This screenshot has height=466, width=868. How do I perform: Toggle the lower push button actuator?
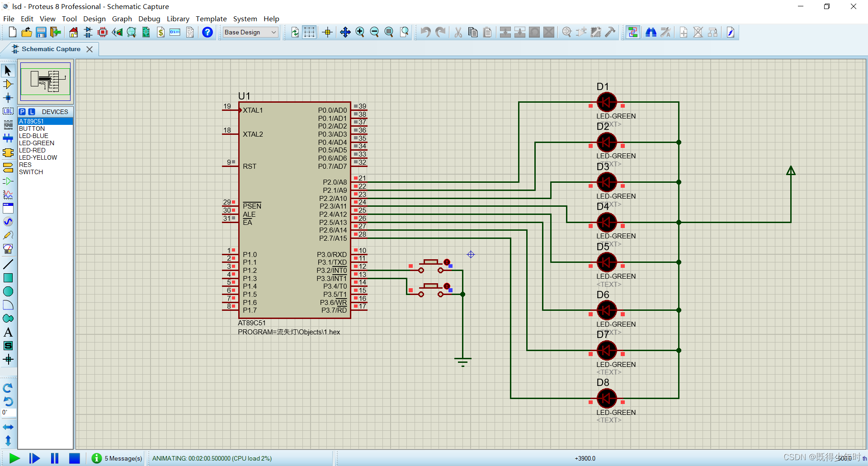click(447, 286)
